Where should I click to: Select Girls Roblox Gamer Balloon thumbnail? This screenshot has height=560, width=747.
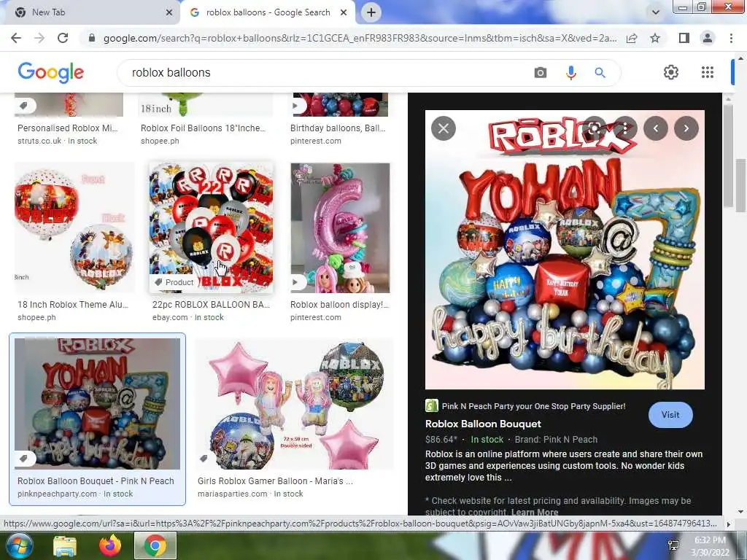[x=296, y=404]
